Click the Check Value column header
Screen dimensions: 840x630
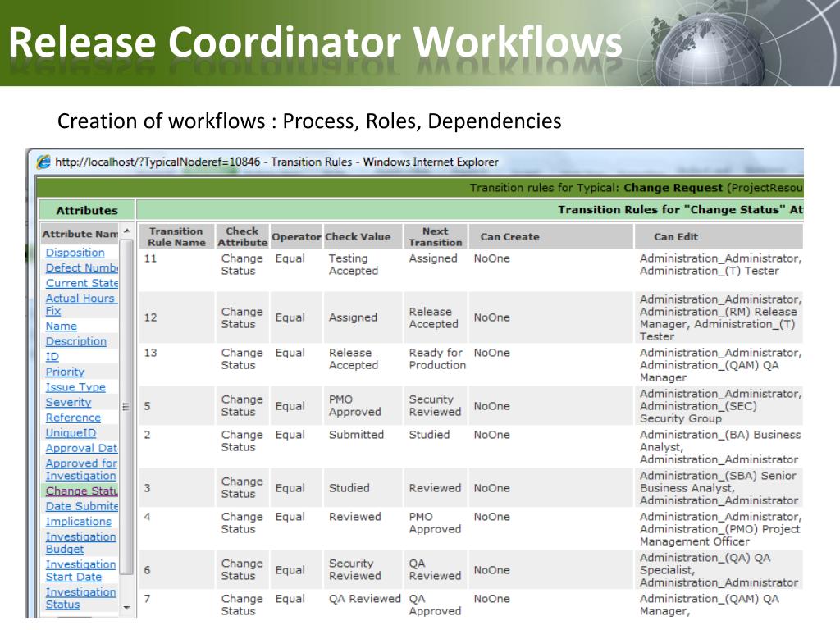[x=363, y=237]
